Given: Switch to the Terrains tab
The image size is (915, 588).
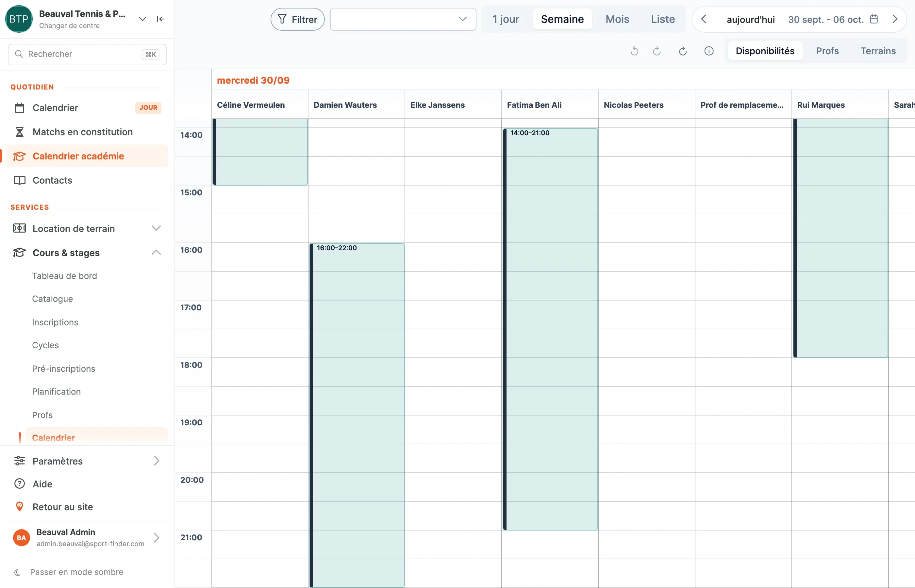Looking at the screenshot, I should pyautogui.click(x=878, y=51).
